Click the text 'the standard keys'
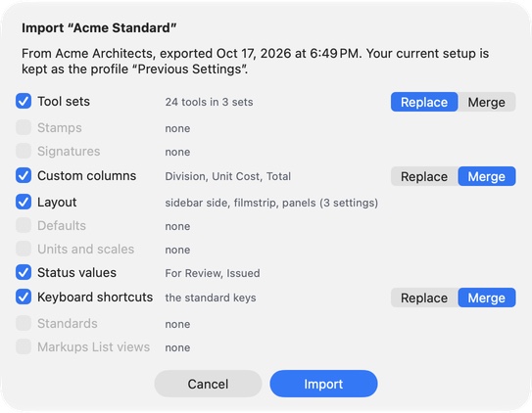Image resolution: width=532 pixels, height=413 pixels. coord(211,298)
